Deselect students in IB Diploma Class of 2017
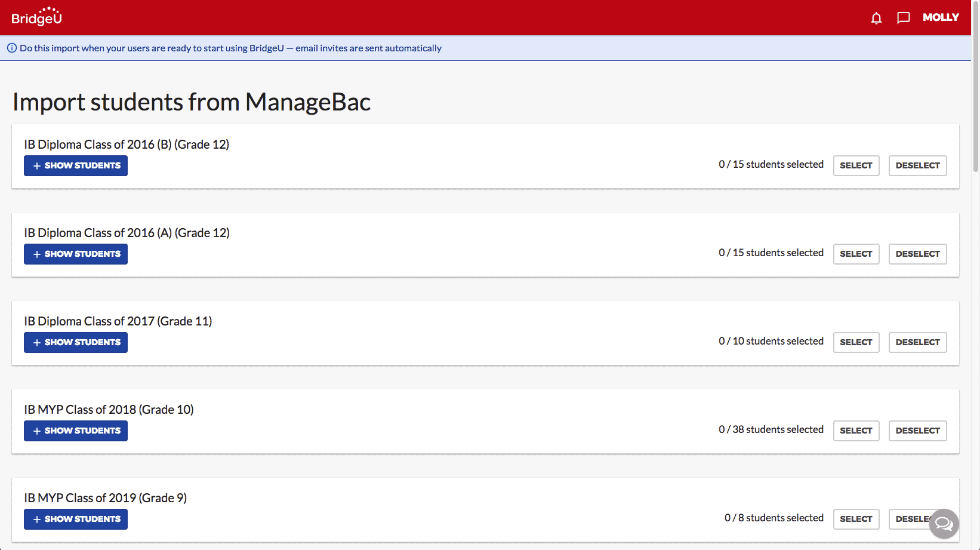The image size is (980, 550). [917, 342]
